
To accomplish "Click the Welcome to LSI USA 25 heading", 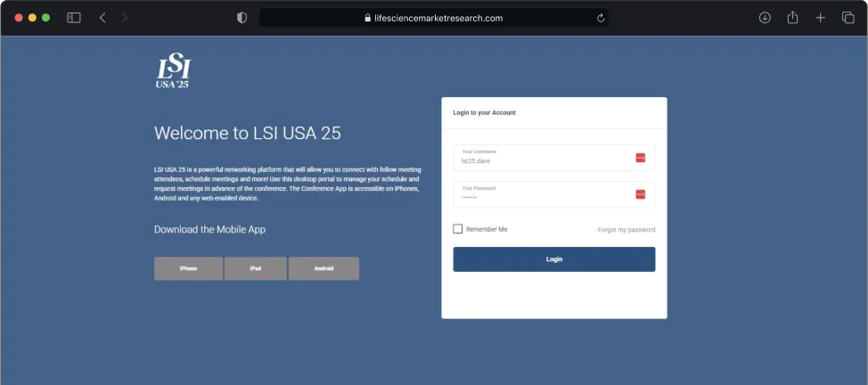I will (x=248, y=134).
